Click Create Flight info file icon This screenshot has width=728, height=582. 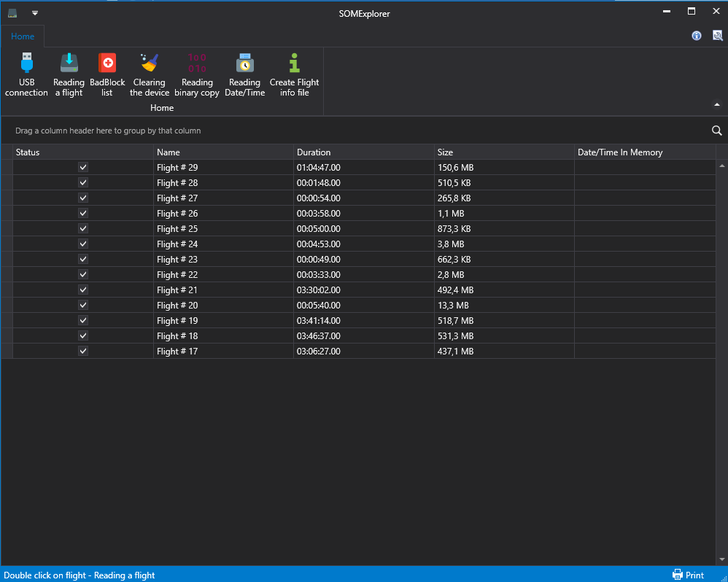(x=294, y=64)
